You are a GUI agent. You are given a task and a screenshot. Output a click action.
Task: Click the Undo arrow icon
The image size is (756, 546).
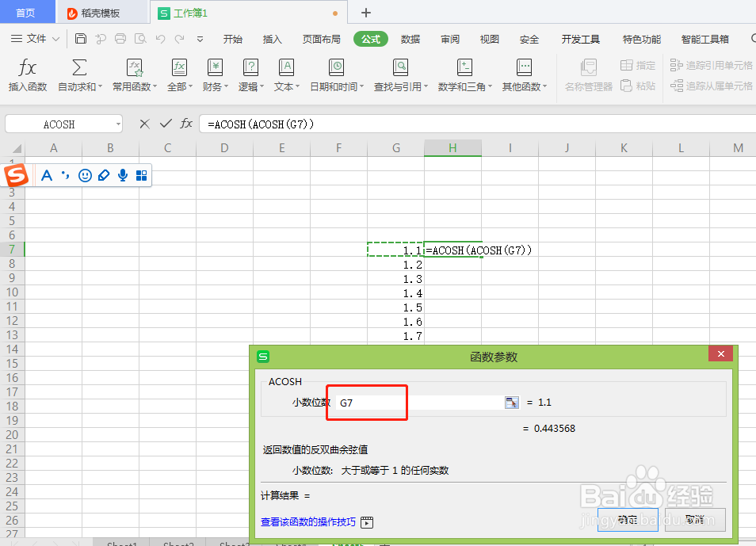[x=161, y=39]
